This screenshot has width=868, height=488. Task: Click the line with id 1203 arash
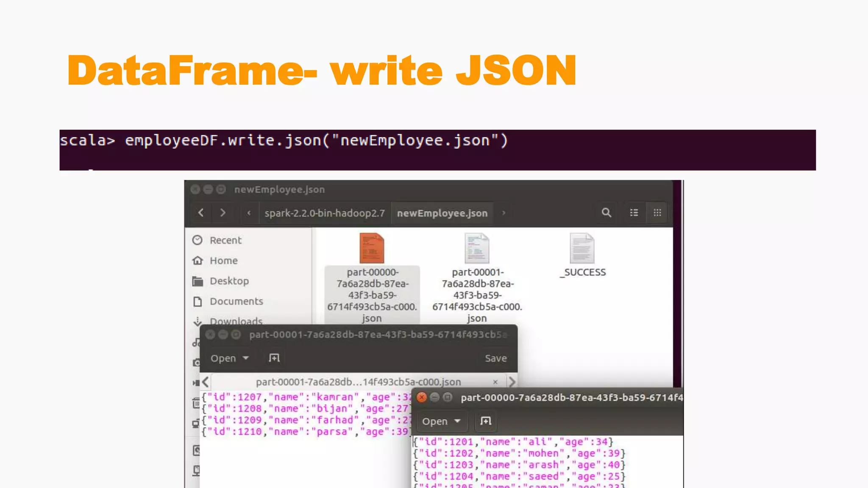tap(519, 465)
